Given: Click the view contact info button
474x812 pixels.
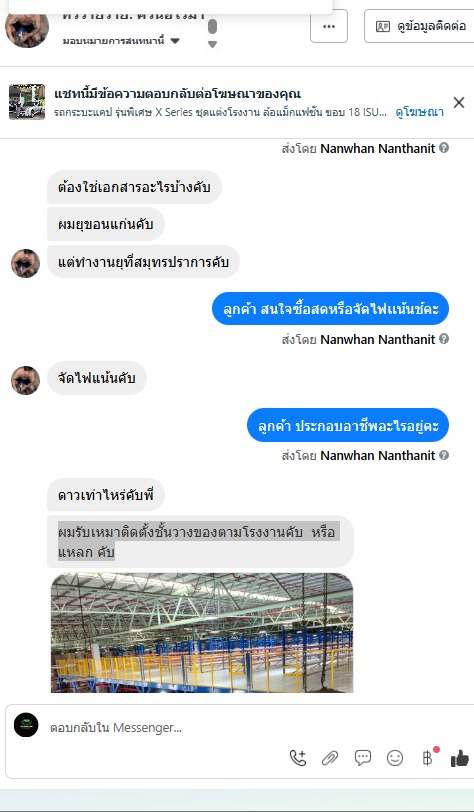Looking at the screenshot, I should [x=420, y=26].
